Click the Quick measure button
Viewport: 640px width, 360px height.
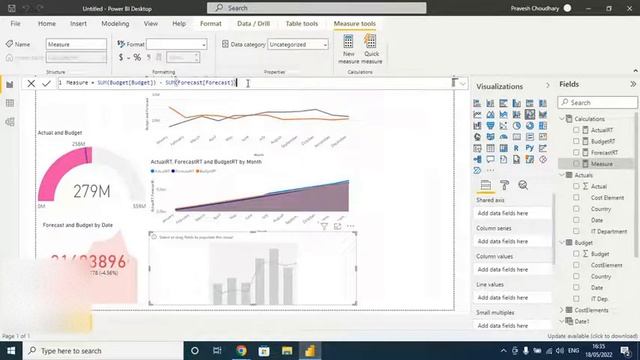[x=371, y=49]
